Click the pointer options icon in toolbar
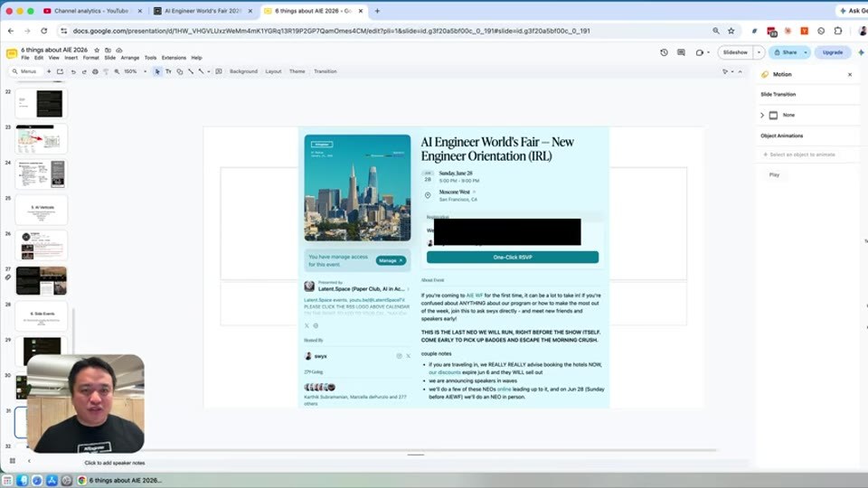 [725, 71]
